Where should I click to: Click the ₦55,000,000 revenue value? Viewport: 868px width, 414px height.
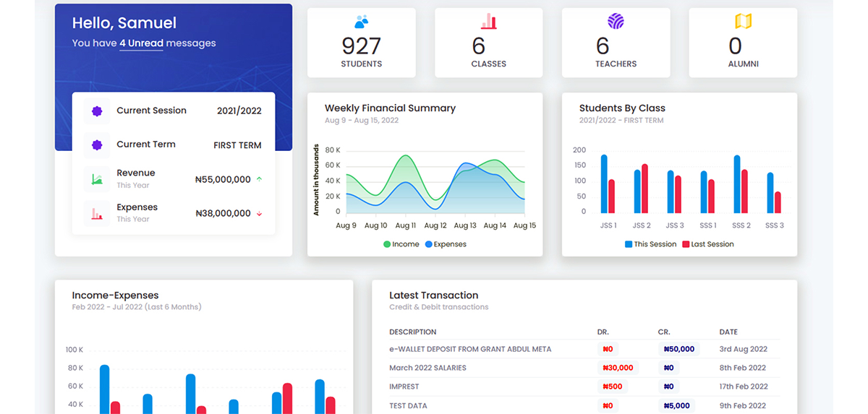click(x=223, y=180)
